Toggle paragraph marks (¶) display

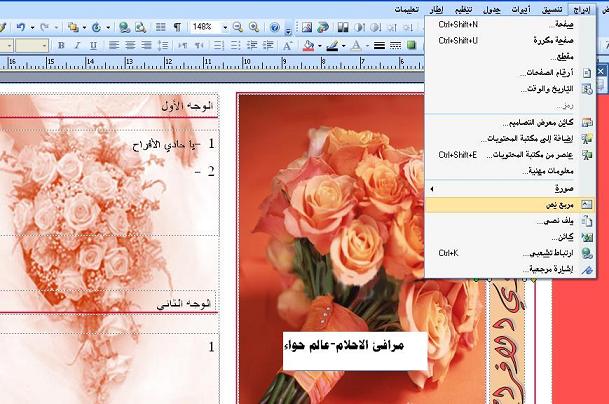tap(177, 27)
